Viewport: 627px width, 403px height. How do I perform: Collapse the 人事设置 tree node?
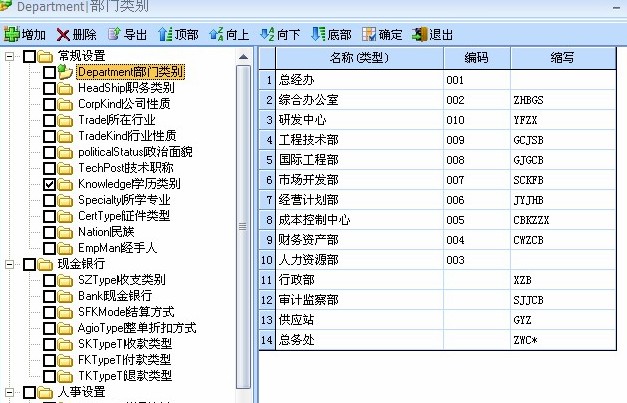click(x=10, y=392)
